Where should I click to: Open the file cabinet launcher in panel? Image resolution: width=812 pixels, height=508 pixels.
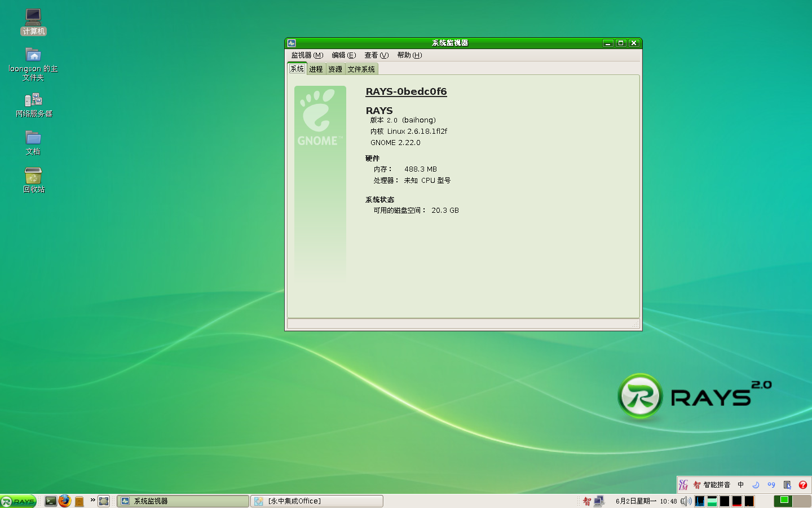(x=80, y=501)
